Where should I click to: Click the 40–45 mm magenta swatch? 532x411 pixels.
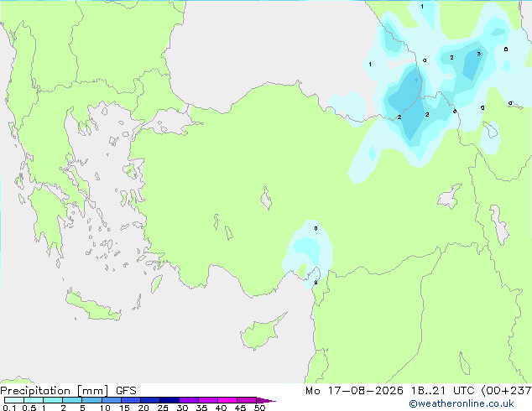click(x=227, y=400)
